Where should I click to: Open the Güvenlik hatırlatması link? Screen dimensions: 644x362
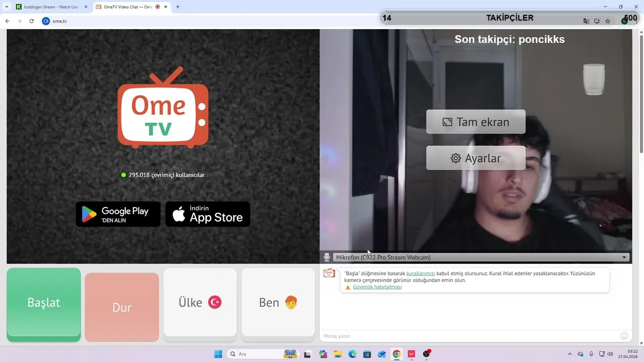(377, 287)
